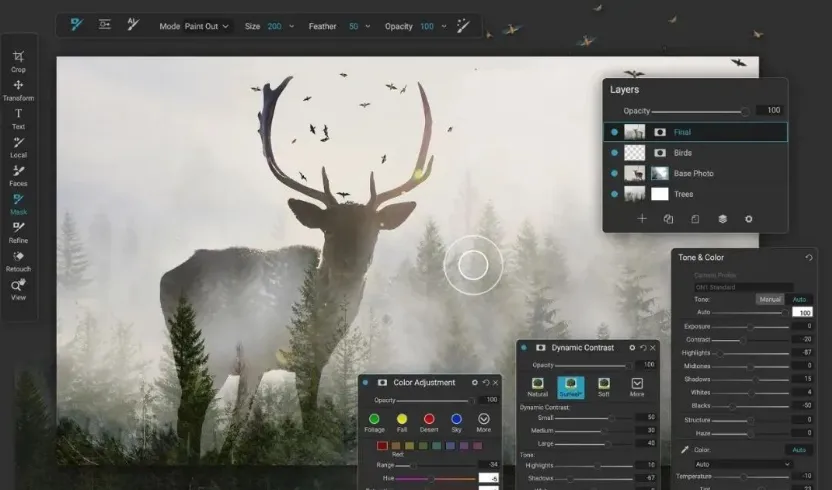Viewport: 832px width, 490px height.
Task: Select the Refine tool
Action: 18,233
